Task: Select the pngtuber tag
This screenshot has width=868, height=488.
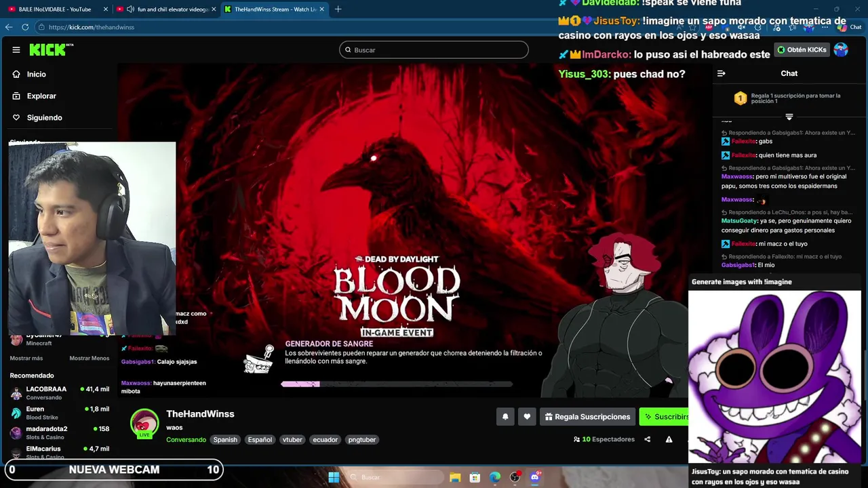Action: [x=362, y=440]
